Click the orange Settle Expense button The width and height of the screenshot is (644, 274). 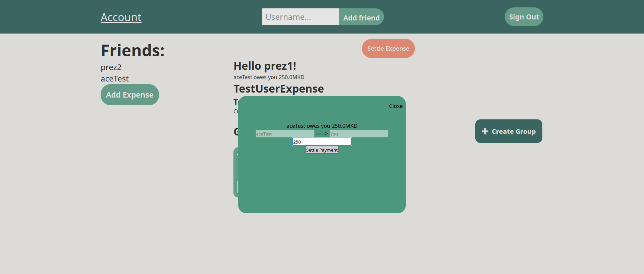[x=388, y=49]
